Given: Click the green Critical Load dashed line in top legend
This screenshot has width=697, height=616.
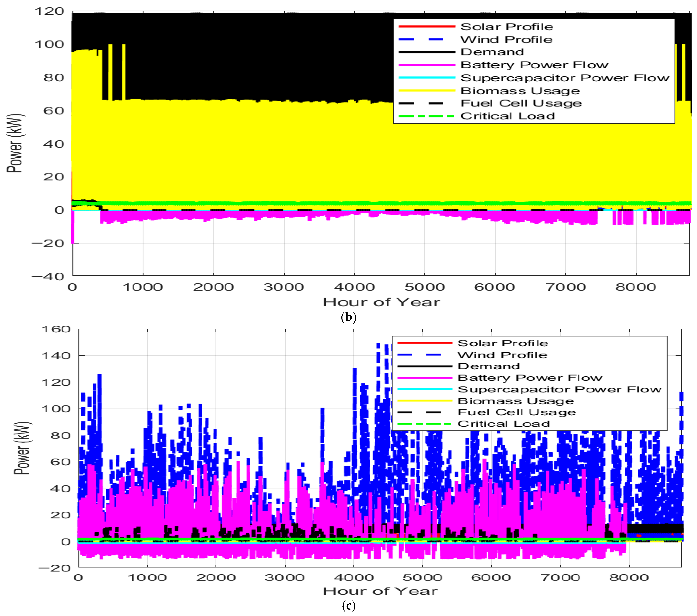Looking at the screenshot, I should (x=427, y=116).
